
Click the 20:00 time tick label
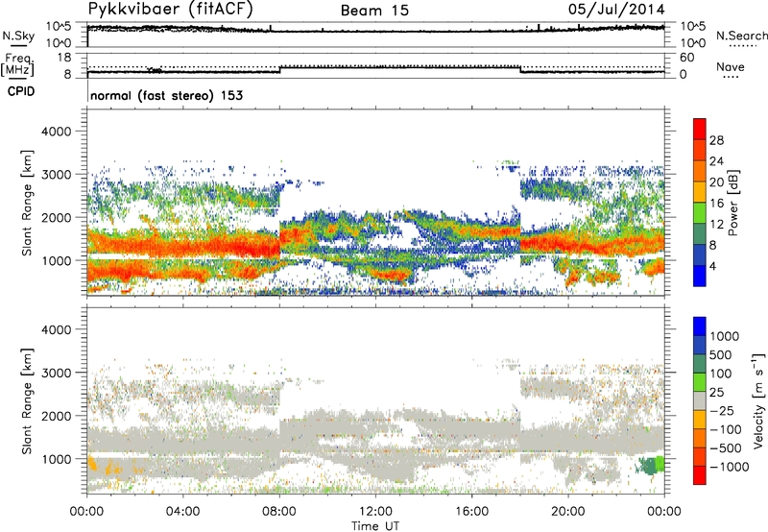(x=567, y=511)
